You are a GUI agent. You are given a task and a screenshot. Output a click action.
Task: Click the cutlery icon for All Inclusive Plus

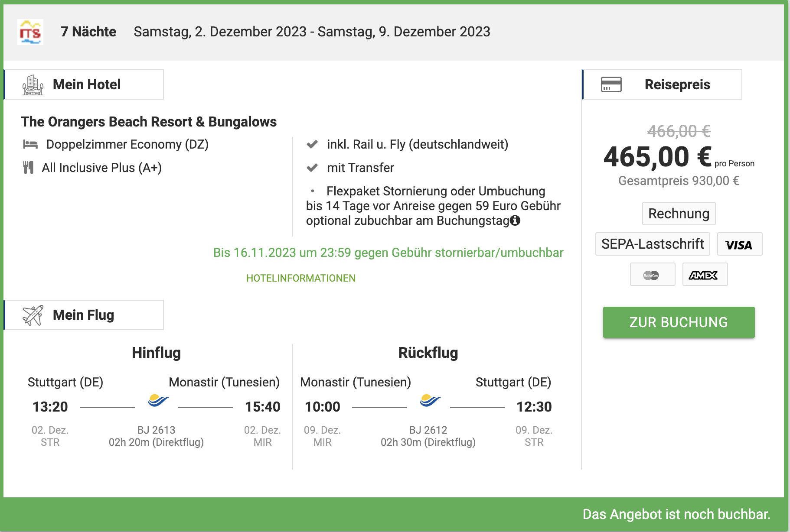point(28,168)
